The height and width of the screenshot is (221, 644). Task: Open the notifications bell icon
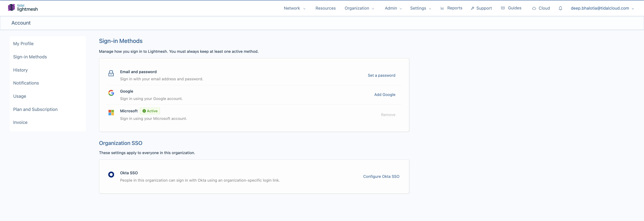(560, 8)
